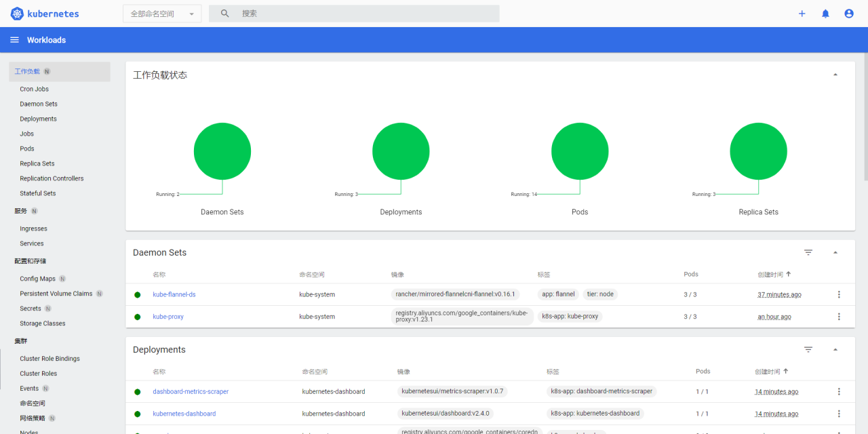Open the user account icon
The image size is (868, 434).
pyautogui.click(x=848, y=14)
